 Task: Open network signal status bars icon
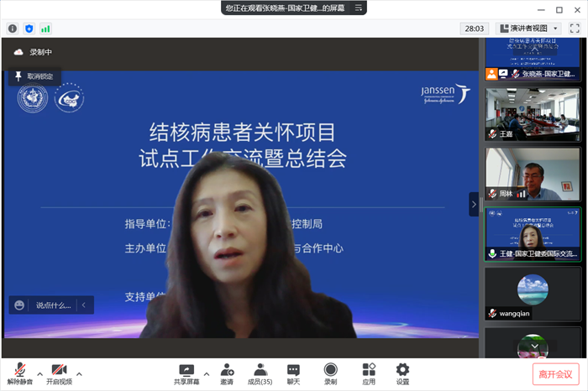45,28
